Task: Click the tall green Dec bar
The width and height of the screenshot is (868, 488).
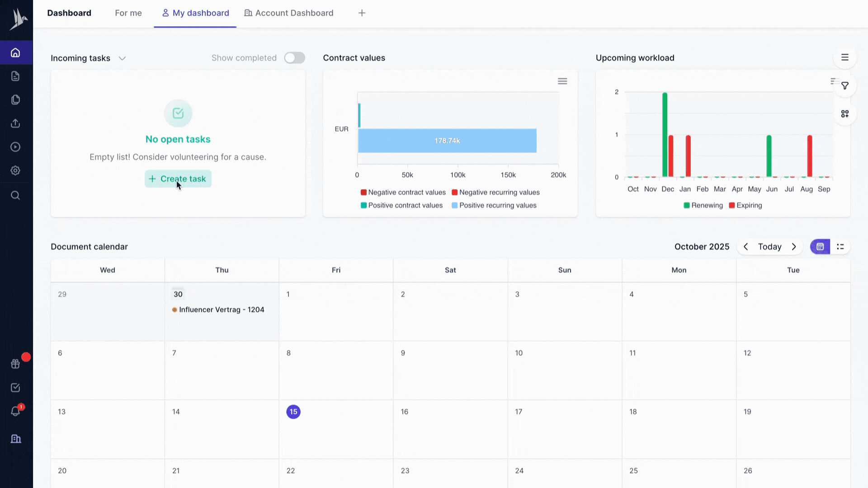Action: point(665,135)
